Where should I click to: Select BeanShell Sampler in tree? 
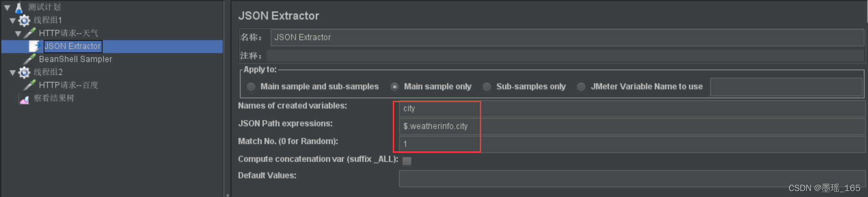point(75,59)
